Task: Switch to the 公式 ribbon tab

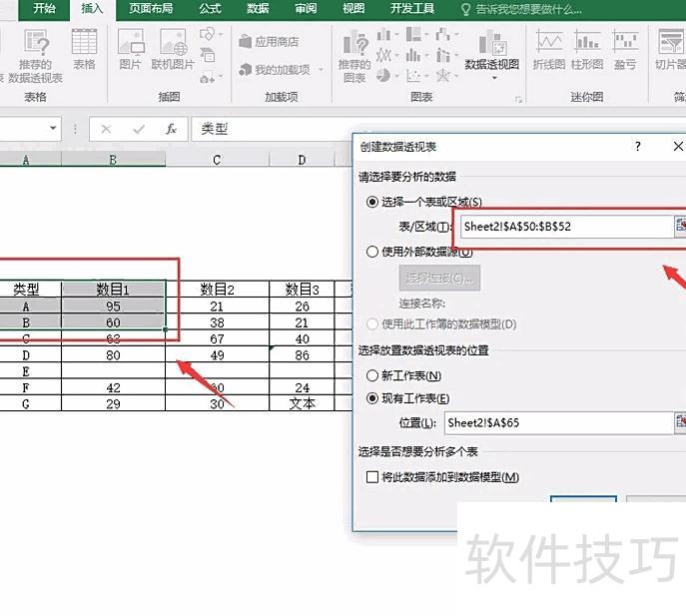Action: [210, 9]
